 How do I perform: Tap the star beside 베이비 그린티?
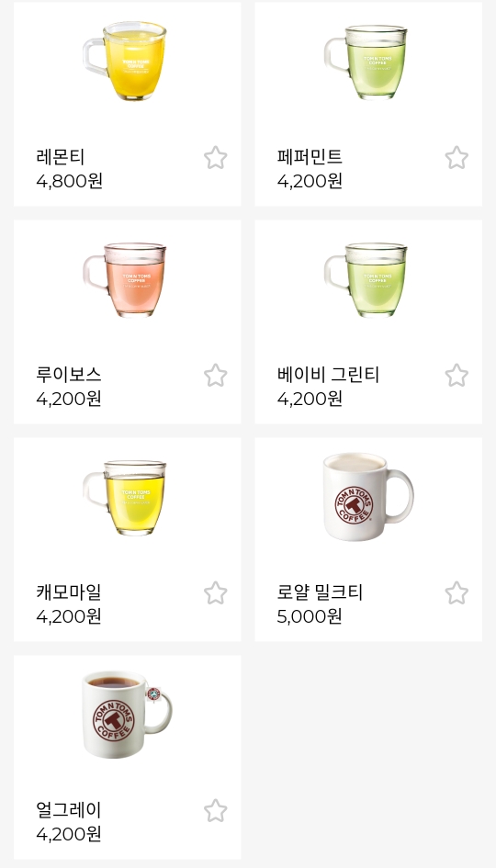point(457,376)
